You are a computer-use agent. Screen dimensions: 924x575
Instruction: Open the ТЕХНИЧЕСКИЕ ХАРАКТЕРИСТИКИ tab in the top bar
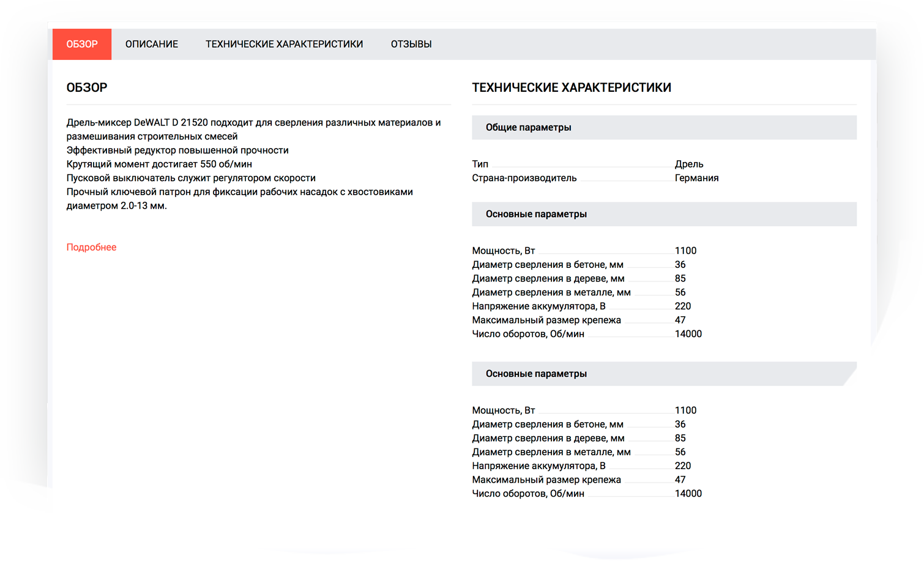[285, 44]
